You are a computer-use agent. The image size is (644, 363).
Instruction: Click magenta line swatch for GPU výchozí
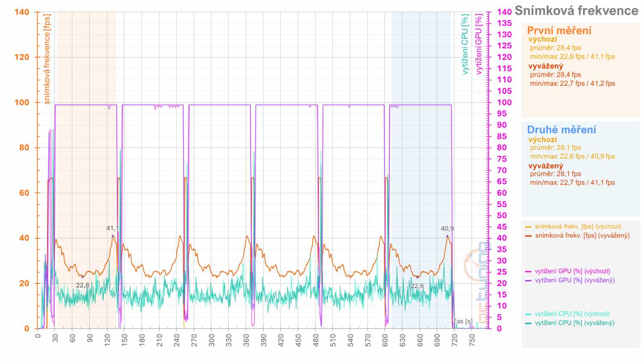[528, 272]
